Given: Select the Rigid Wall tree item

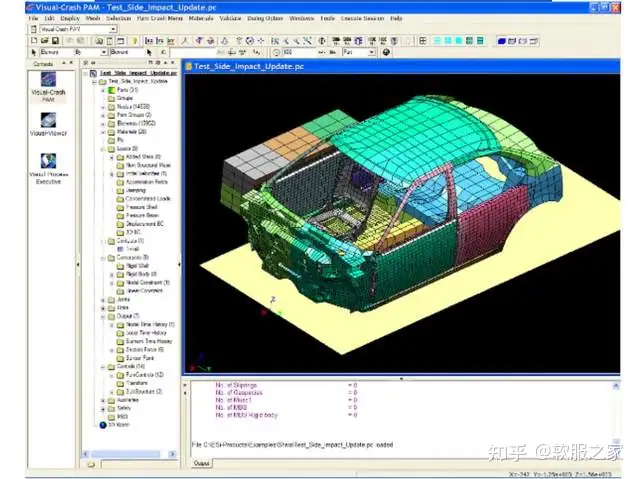Looking at the screenshot, I should [137, 266].
